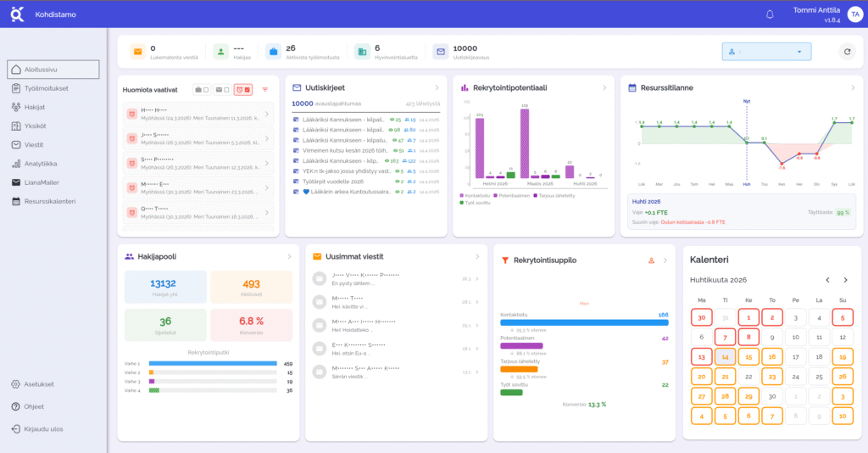Toggle the alarm clock checkbox filter
Viewport: 868px width, 453px height.
pos(243,89)
